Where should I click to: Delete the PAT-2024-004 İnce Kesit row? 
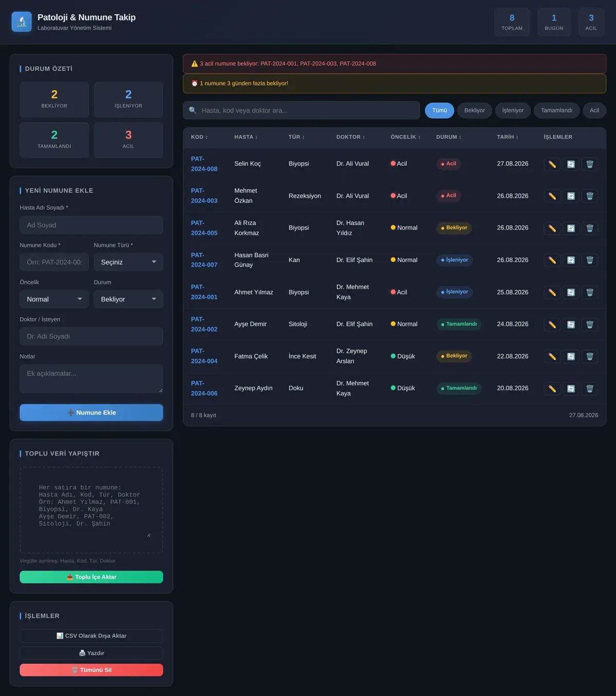click(590, 356)
